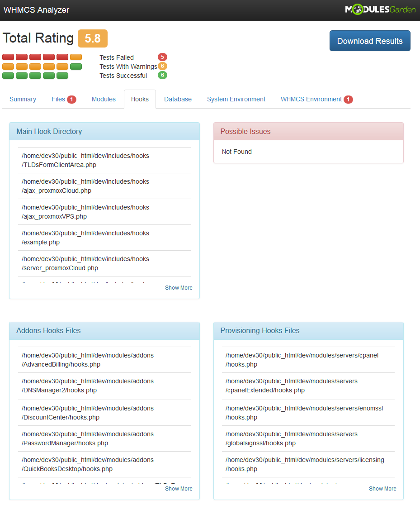
Task: Click the Main Hook Directory panel header
Action: click(x=104, y=131)
